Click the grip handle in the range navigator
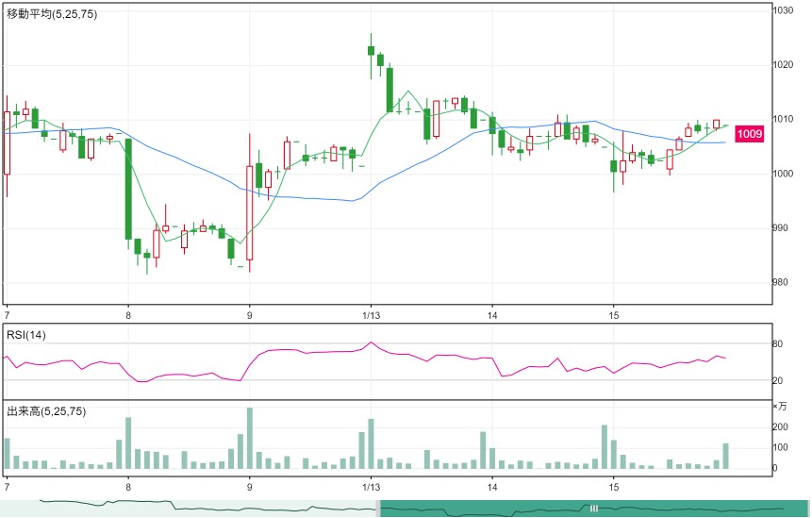The width and height of the screenshot is (812, 518). tap(594, 509)
